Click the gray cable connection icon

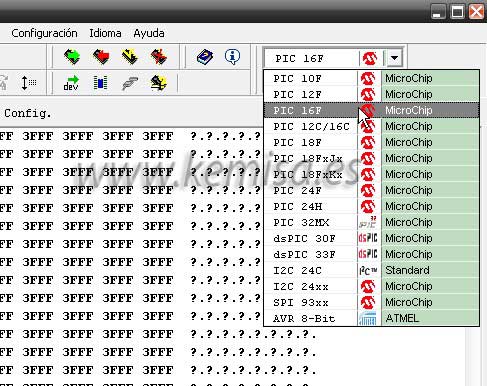(x=130, y=83)
